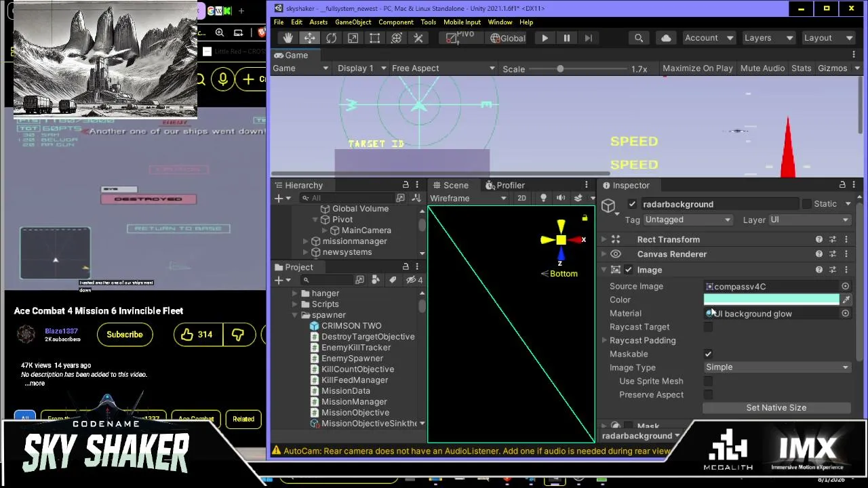
Task: Switch to the Scene tab
Action: coord(450,185)
